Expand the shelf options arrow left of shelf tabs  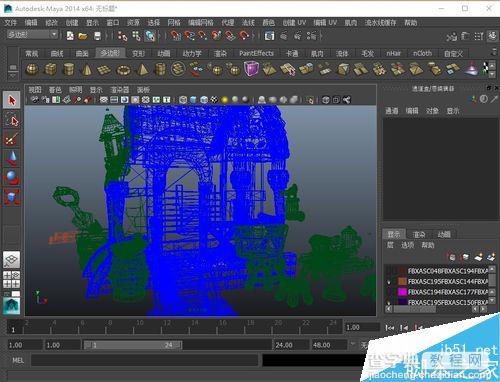pos(13,68)
